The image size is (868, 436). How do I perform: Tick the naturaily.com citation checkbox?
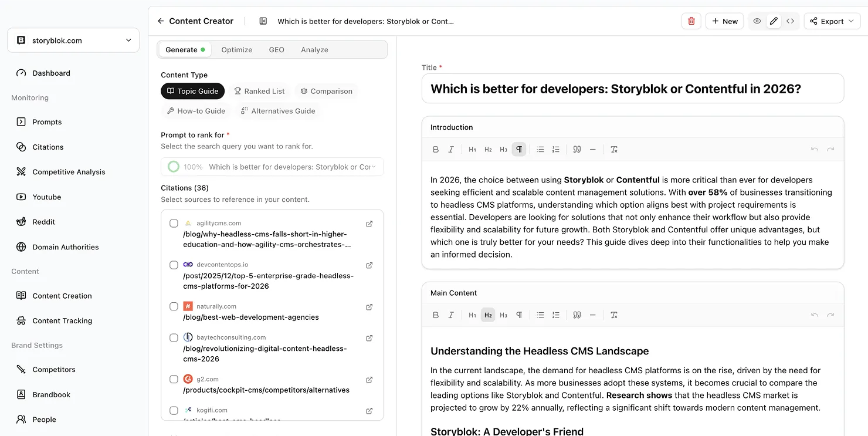pos(174,306)
